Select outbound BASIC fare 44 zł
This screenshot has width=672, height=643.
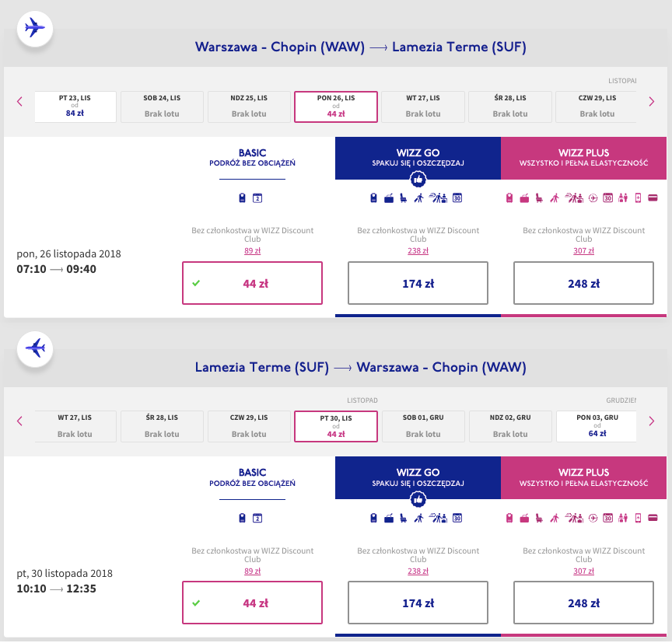tap(252, 283)
